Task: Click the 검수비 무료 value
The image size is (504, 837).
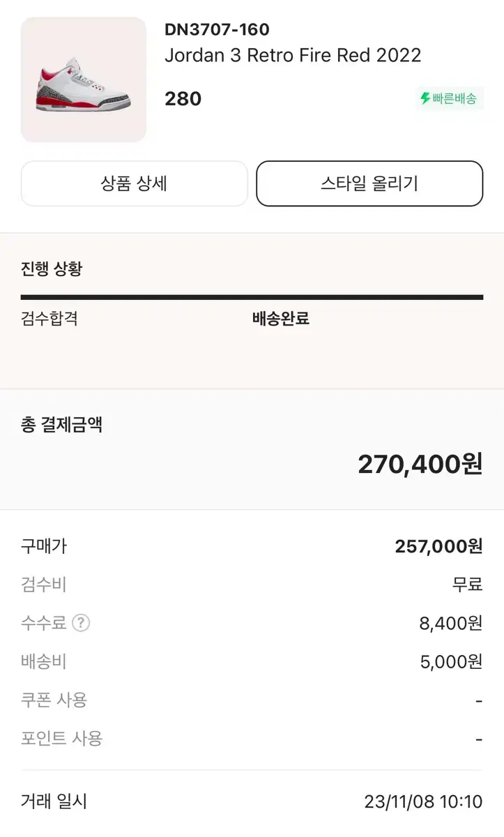Action: pyautogui.click(x=467, y=585)
